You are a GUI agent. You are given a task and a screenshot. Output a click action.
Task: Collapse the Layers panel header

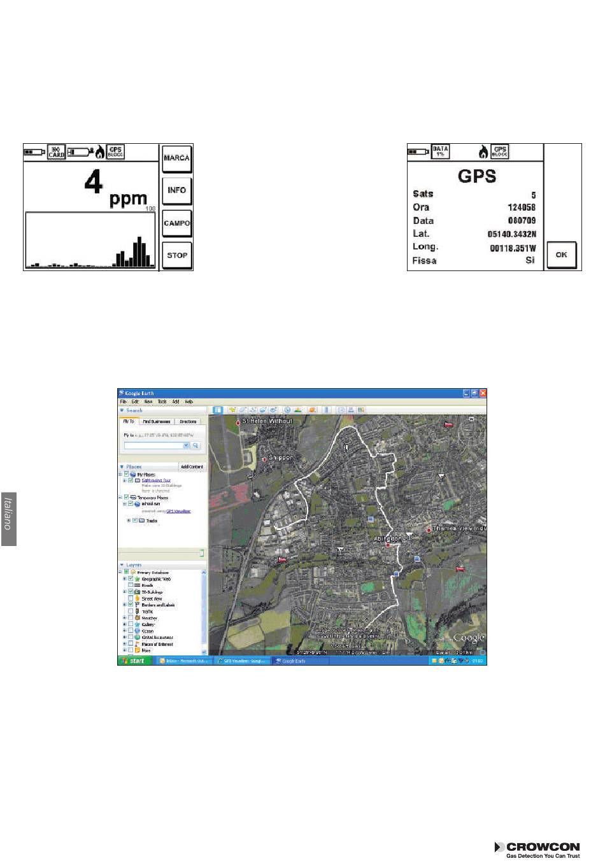coord(162,565)
